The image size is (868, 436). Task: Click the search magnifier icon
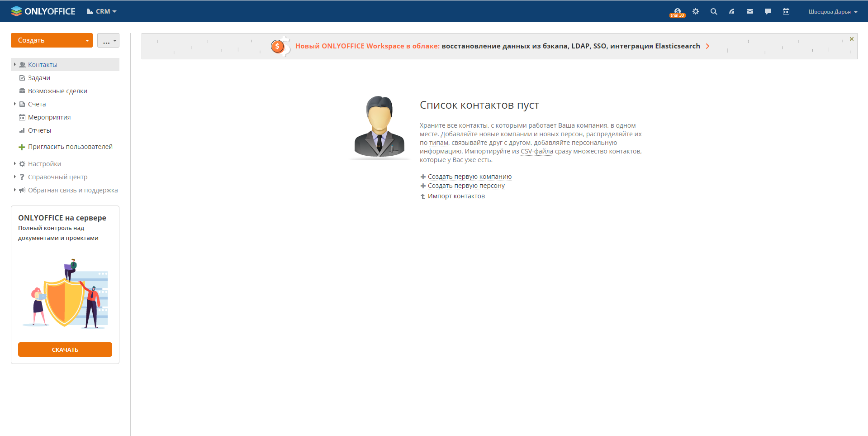[714, 11]
